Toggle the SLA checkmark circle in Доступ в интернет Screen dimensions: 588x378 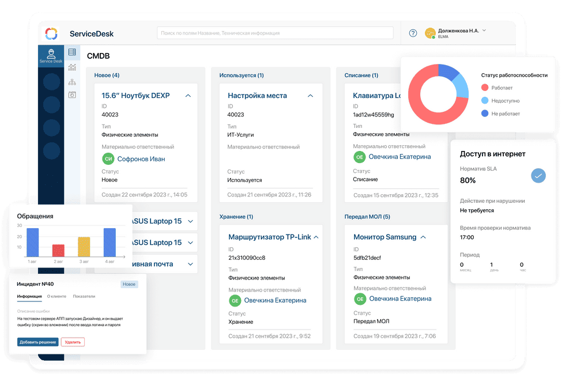click(538, 176)
